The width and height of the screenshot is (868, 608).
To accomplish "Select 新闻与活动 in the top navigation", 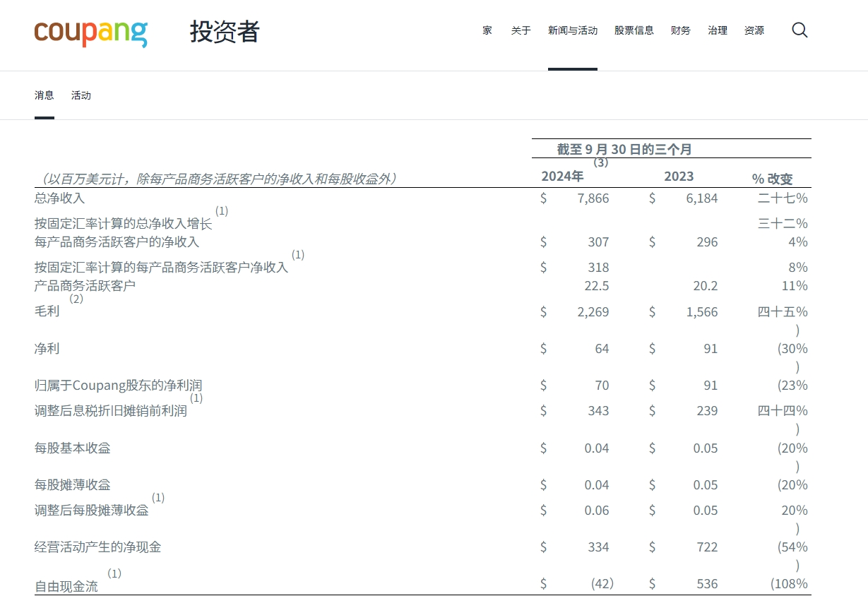I will [x=573, y=30].
